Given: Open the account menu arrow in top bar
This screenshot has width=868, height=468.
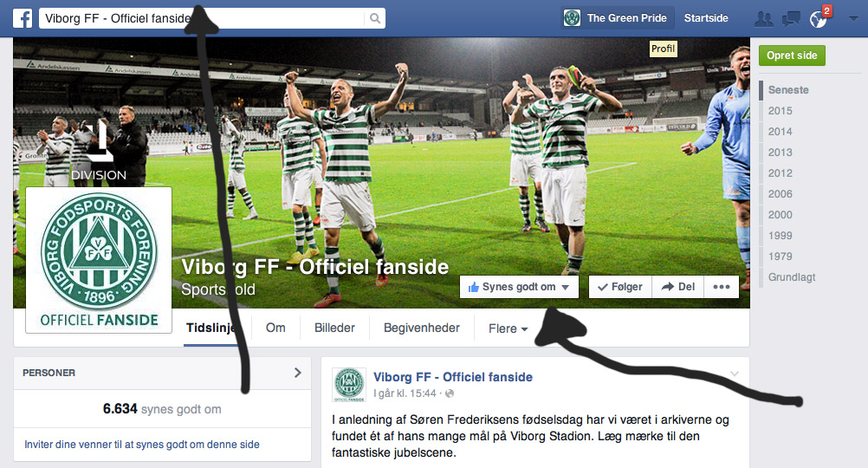Looking at the screenshot, I should tap(853, 18).
